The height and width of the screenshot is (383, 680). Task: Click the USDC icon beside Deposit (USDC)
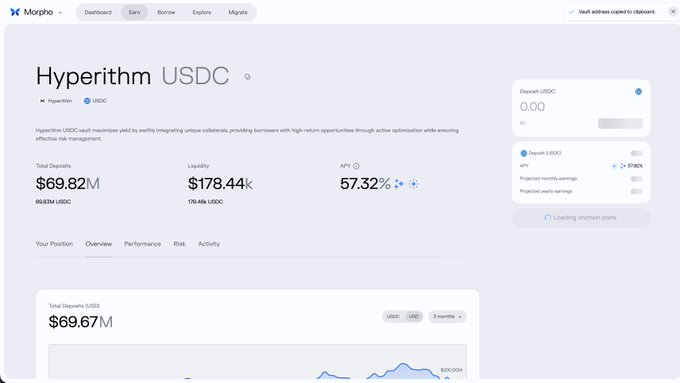pos(523,153)
